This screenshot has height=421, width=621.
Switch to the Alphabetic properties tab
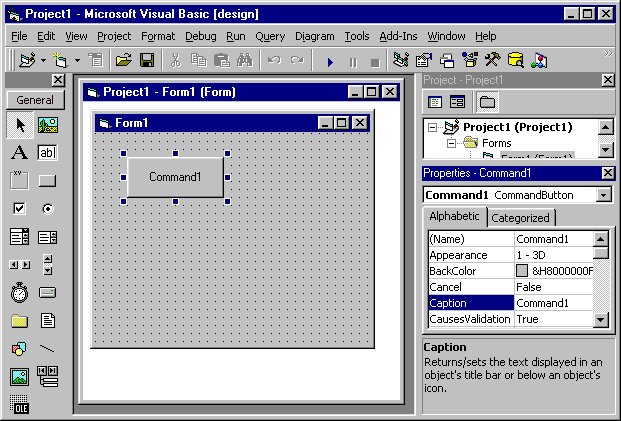pyautogui.click(x=454, y=216)
